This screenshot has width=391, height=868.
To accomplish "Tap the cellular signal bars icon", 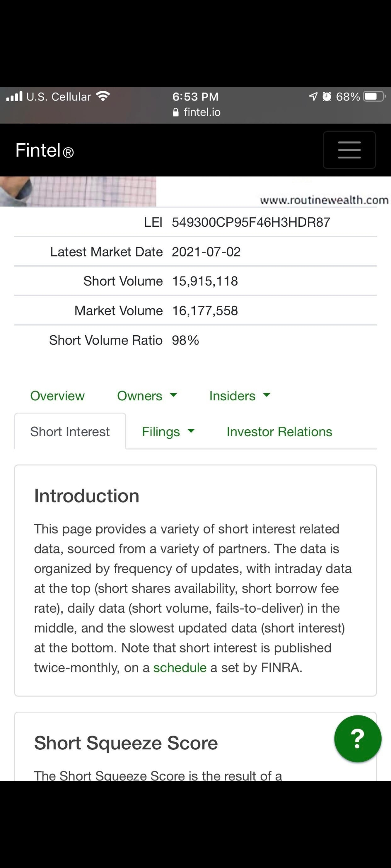I will click(14, 97).
